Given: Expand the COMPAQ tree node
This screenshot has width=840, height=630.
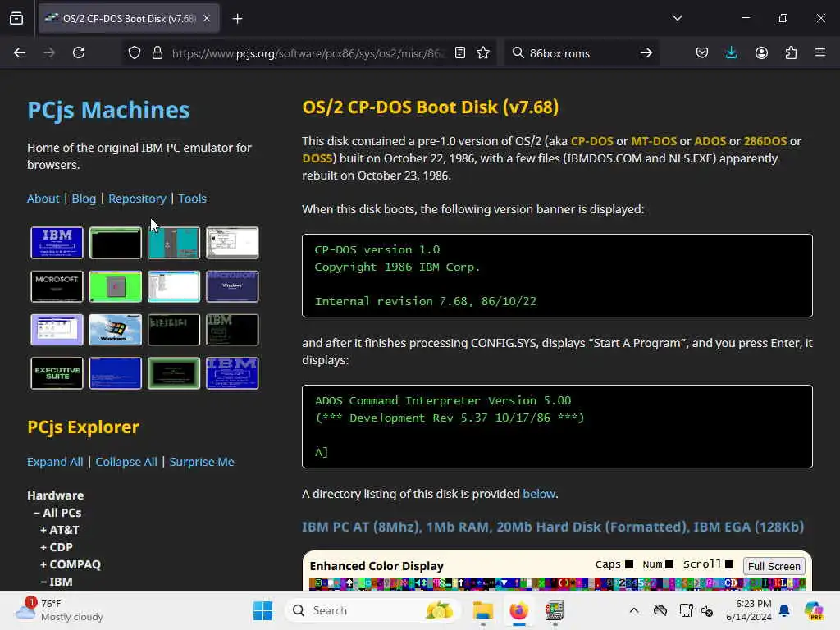Looking at the screenshot, I should click(x=71, y=564).
